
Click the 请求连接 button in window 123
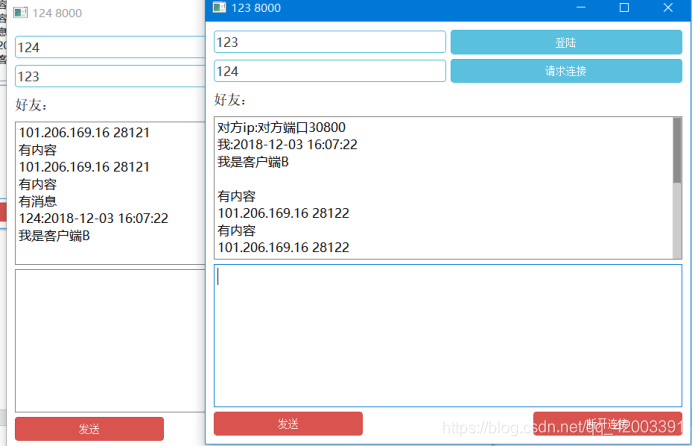[x=566, y=71]
